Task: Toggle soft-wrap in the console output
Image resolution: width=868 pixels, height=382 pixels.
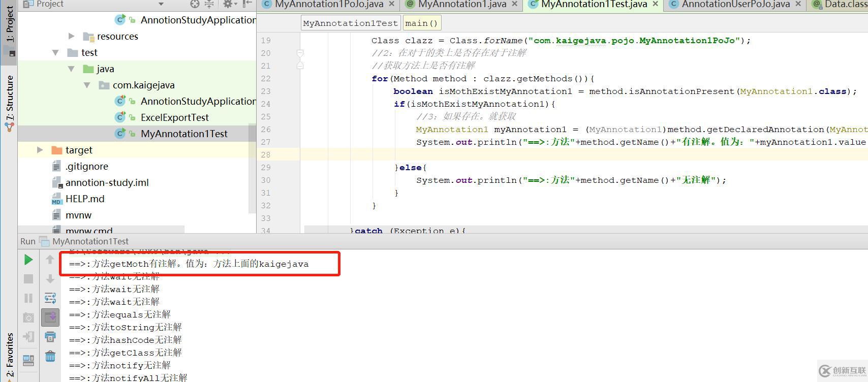Action: click(x=50, y=298)
